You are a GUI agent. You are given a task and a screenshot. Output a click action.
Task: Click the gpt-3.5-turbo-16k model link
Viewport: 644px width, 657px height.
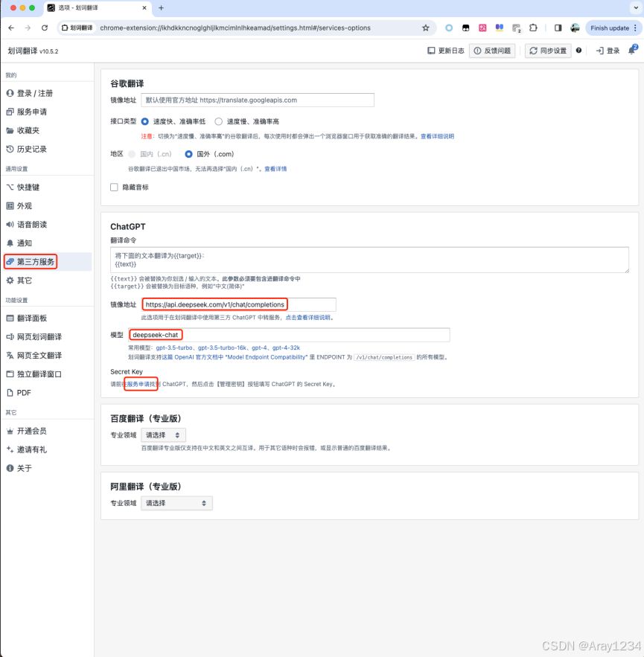click(x=222, y=347)
